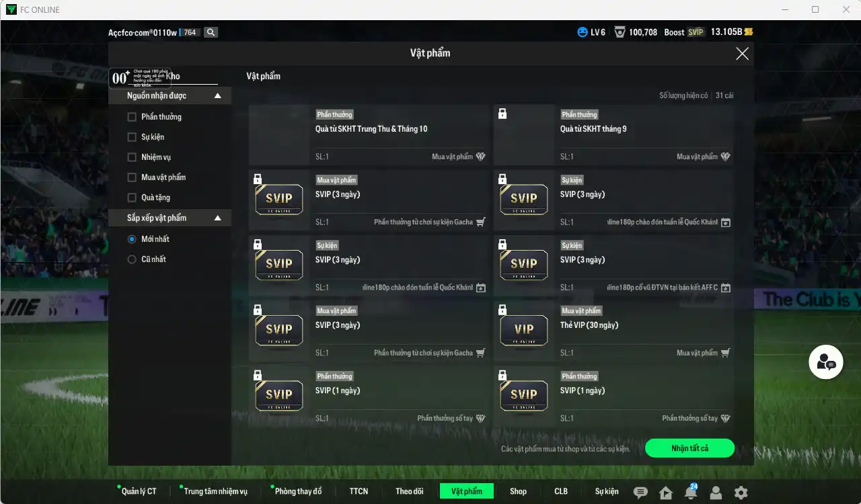Click the blue LV 6 smiley icon
861x504 pixels.
click(x=583, y=32)
